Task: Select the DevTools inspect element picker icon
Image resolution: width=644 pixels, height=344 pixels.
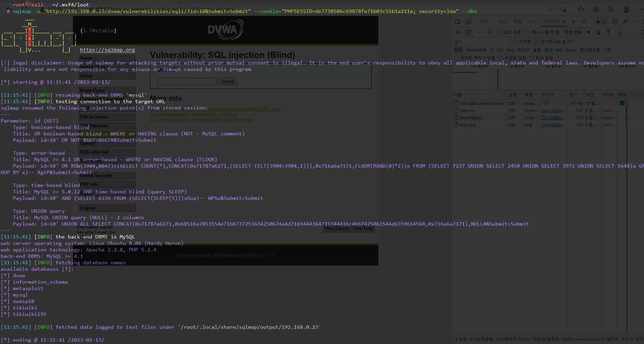Action: [458, 22]
